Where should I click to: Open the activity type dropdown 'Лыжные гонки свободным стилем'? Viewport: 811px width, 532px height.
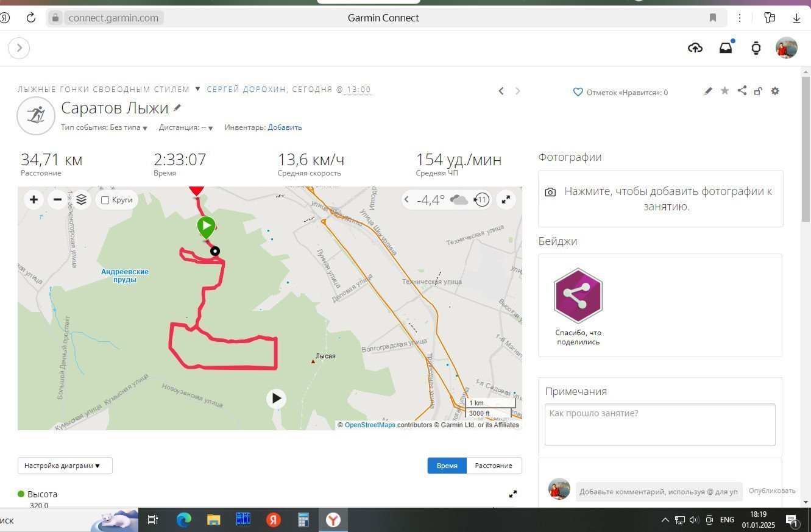(x=109, y=90)
